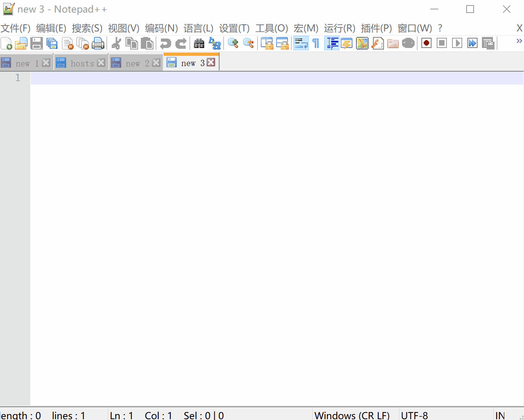
Task: Play back the recorded macro
Action: pyautogui.click(x=457, y=43)
